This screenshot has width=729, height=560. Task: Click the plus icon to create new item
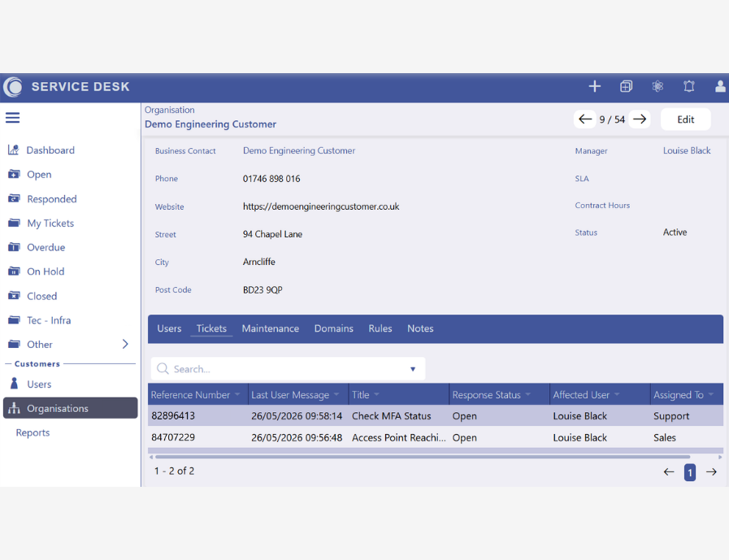point(595,86)
